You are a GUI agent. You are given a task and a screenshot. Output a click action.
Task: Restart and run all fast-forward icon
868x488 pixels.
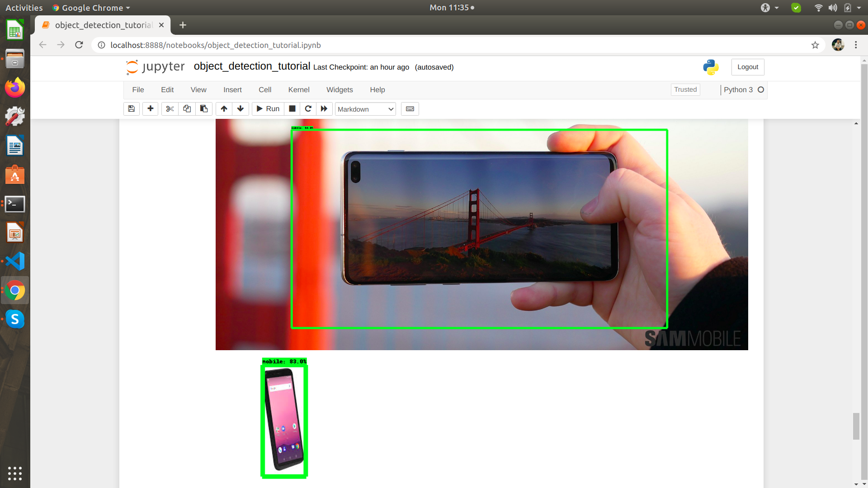pyautogui.click(x=324, y=109)
